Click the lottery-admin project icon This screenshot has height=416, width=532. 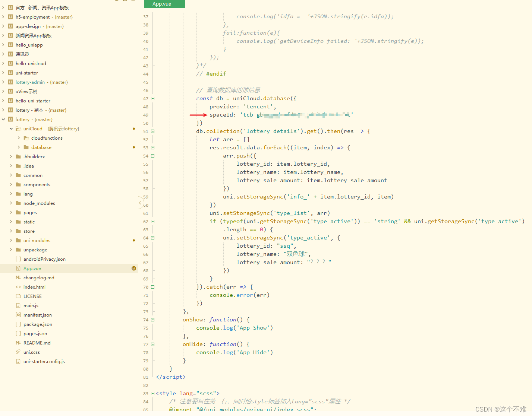10,82
